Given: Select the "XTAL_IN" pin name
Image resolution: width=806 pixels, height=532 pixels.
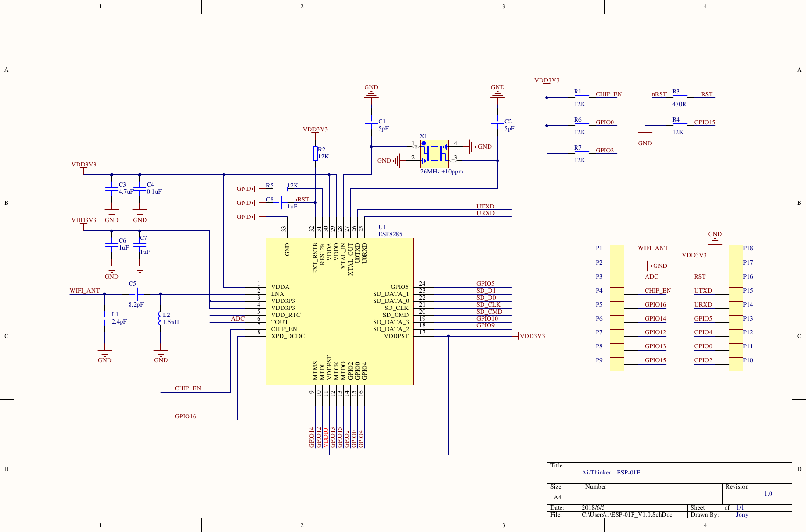Looking at the screenshot, I should point(343,256).
